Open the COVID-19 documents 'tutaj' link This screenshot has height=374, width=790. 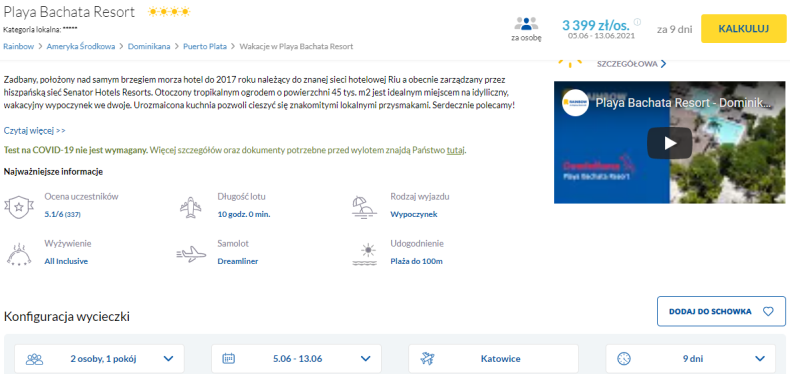click(x=455, y=150)
